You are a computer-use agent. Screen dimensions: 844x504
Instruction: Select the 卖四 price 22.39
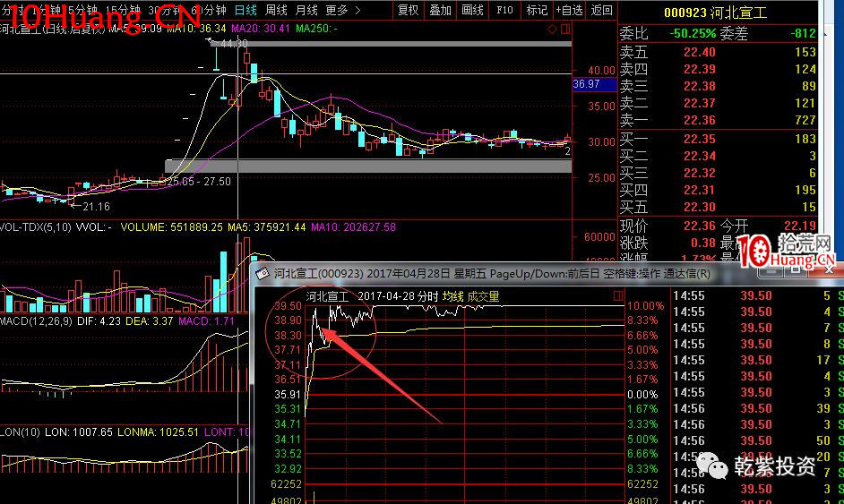pos(699,69)
